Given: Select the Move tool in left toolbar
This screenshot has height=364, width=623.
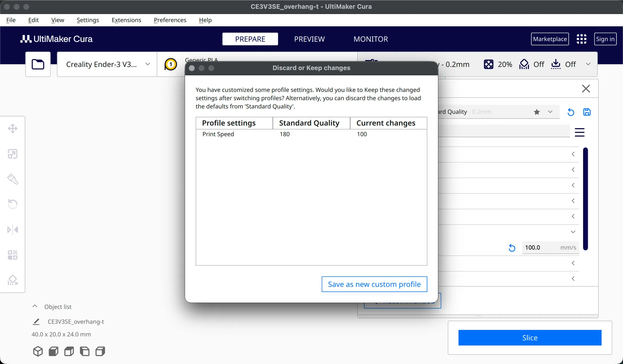Looking at the screenshot, I should tap(12, 129).
